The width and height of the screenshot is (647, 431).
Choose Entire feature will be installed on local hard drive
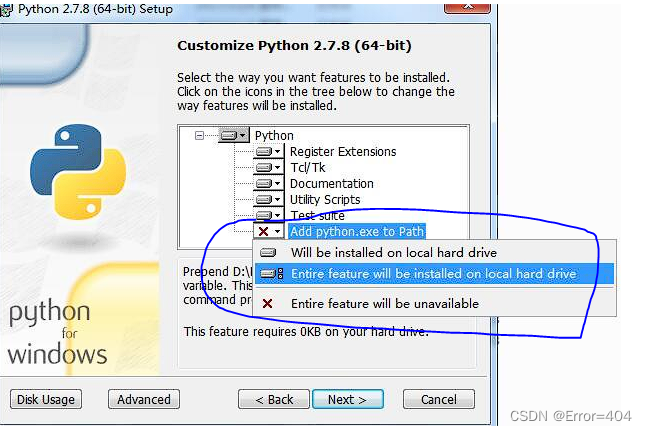point(434,274)
